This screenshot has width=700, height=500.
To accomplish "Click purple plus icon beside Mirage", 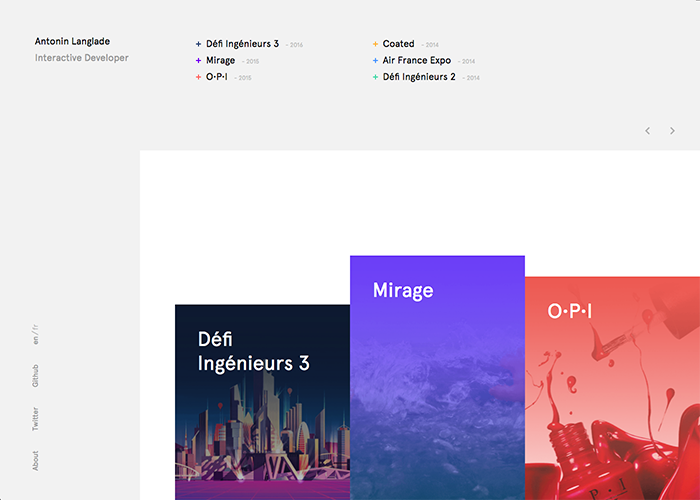I will coord(198,61).
